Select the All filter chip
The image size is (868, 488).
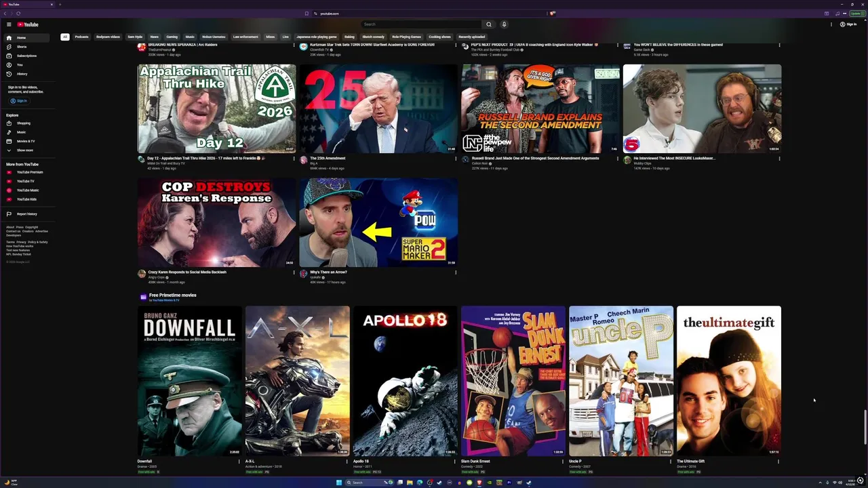[x=65, y=37]
